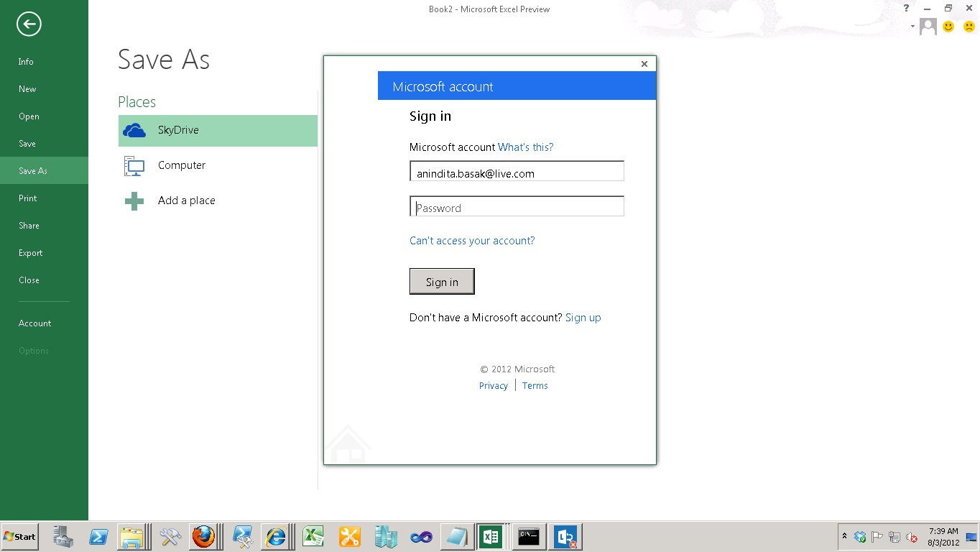Open Windows Explorer from the taskbar

point(132,536)
